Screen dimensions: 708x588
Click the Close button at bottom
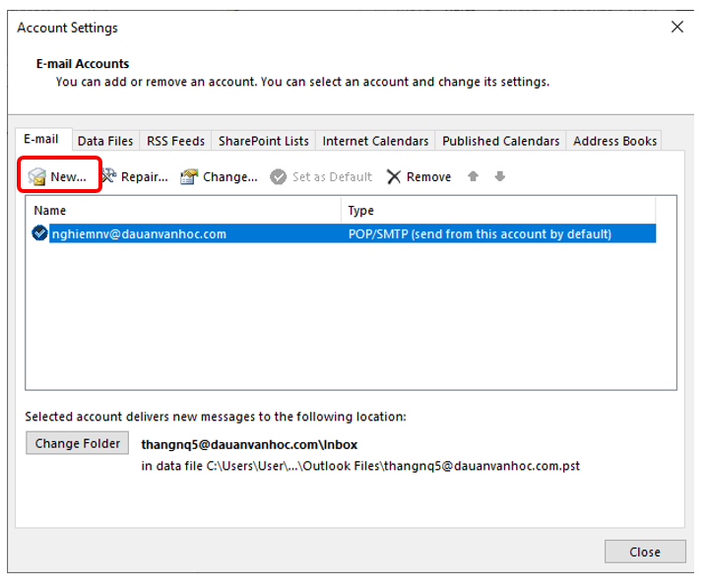pyautogui.click(x=645, y=552)
